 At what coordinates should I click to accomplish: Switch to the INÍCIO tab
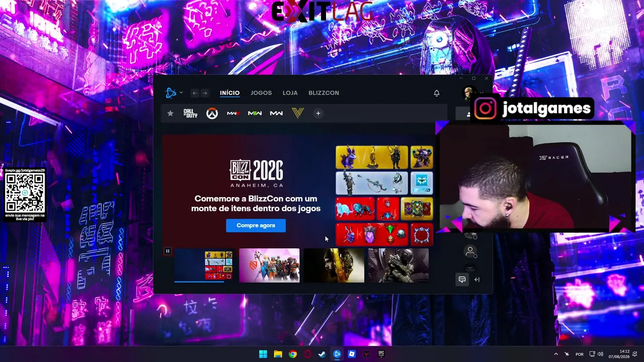tap(229, 93)
